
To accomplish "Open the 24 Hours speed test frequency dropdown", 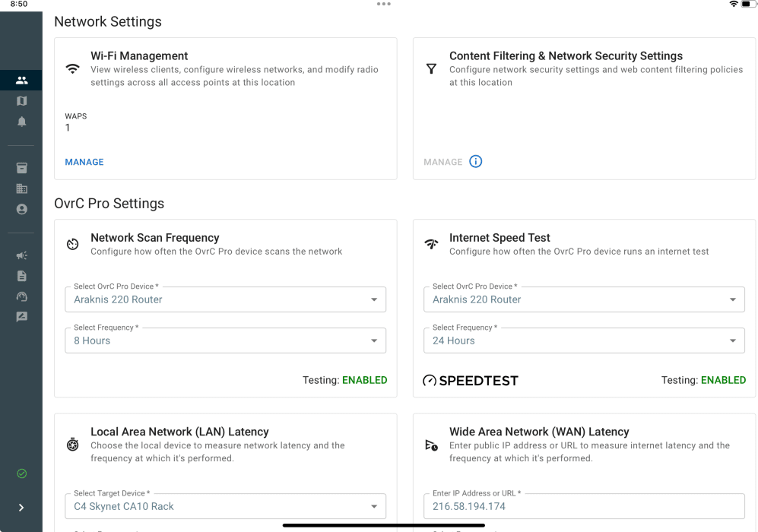I will pyautogui.click(x=583, y=340).
